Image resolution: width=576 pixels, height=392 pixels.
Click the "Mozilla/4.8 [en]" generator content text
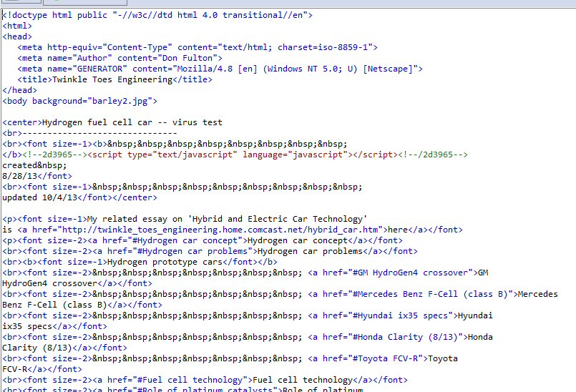click(x=217, y=69)
